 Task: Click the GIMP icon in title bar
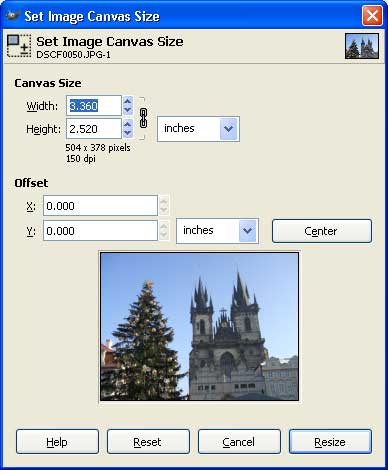tap(13, 16)
